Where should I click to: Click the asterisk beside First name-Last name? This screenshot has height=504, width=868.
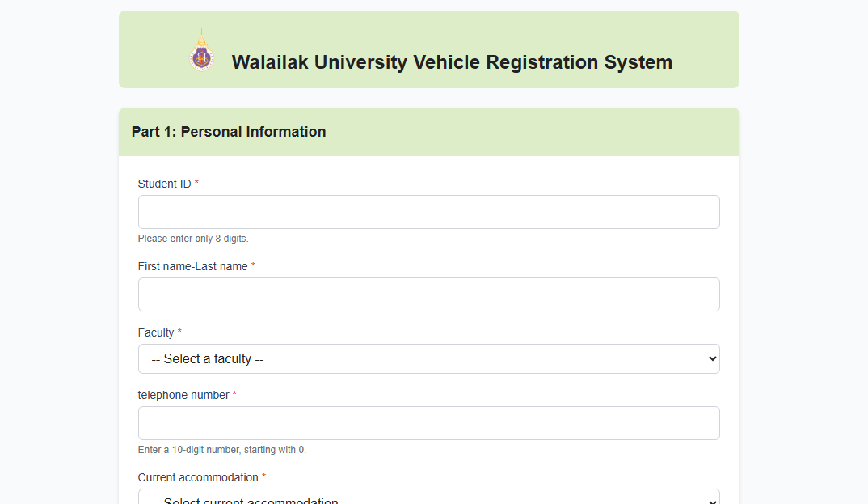point(253,266)
